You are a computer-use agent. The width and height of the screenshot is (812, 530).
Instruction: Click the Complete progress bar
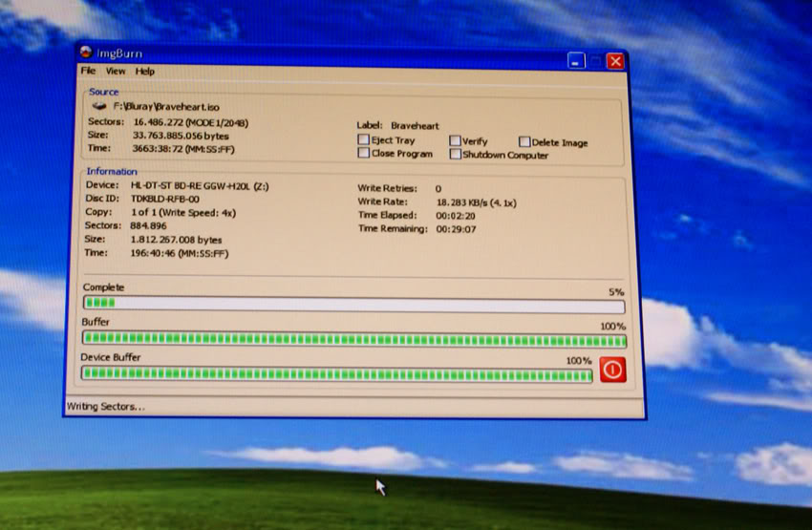click(353, 306)
